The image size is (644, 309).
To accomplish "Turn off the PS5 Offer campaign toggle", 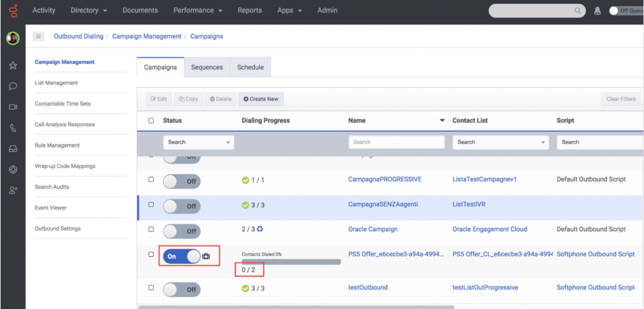I will [182, 256].
